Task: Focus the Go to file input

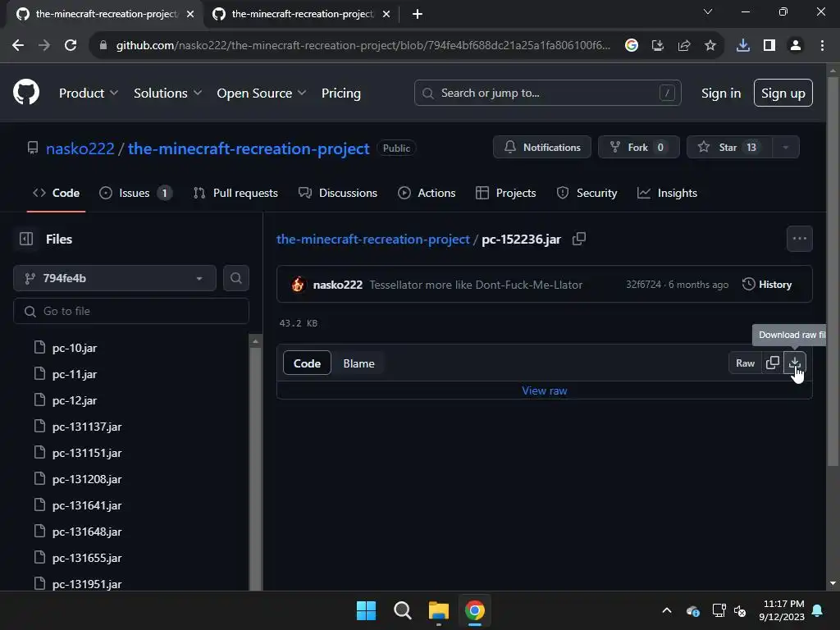Action: tap(131, 311)
